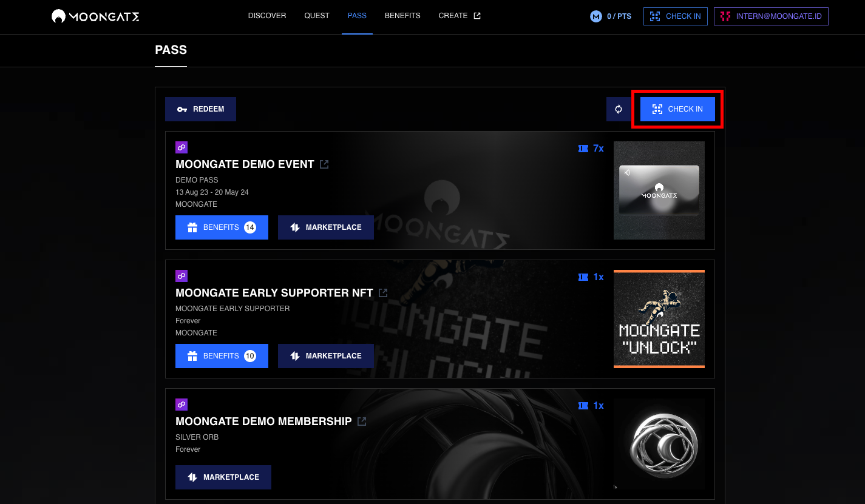Click the key icon on Redeem button

[182, 109]
